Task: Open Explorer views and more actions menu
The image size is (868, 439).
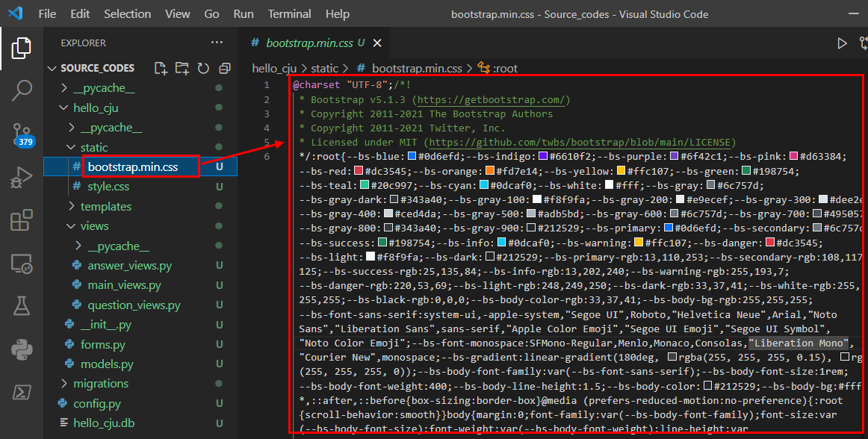Action: click(217, 43)
